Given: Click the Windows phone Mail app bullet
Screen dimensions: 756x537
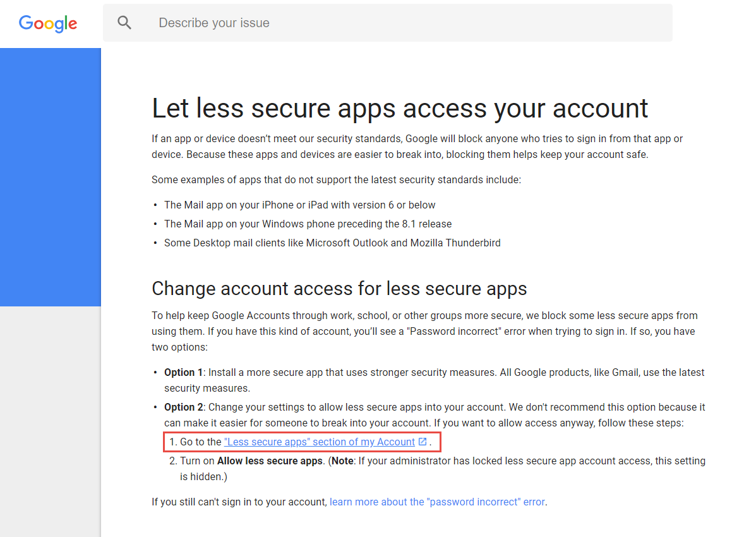Looking at the screenshot, I should coord(308,224).
